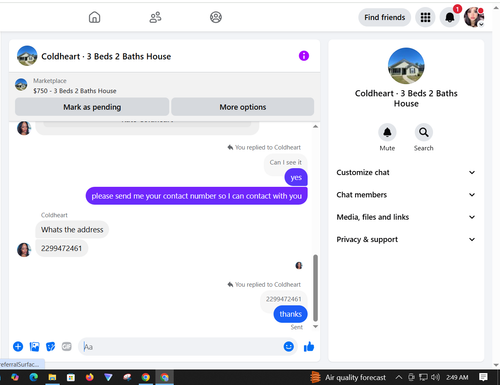The width and height of the screenshot is (500, 385).
Task: Expand Customize chat section
Action: click(406, 172)
